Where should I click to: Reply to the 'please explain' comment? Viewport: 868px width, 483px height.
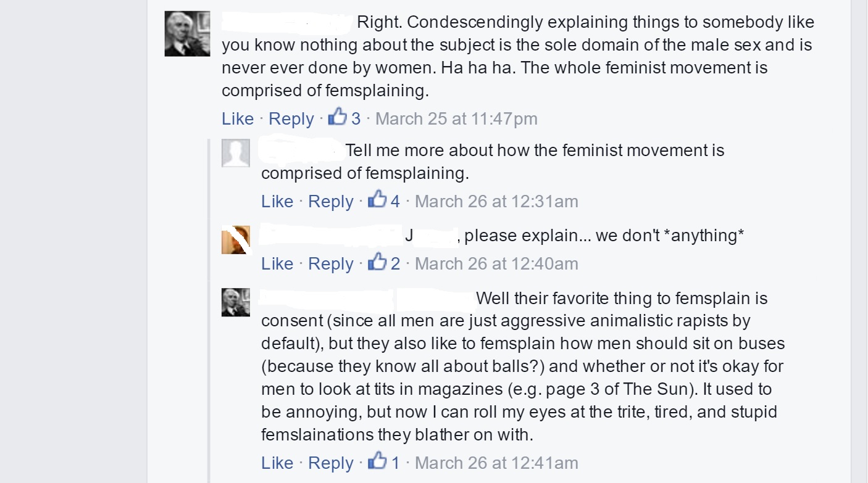331,264
